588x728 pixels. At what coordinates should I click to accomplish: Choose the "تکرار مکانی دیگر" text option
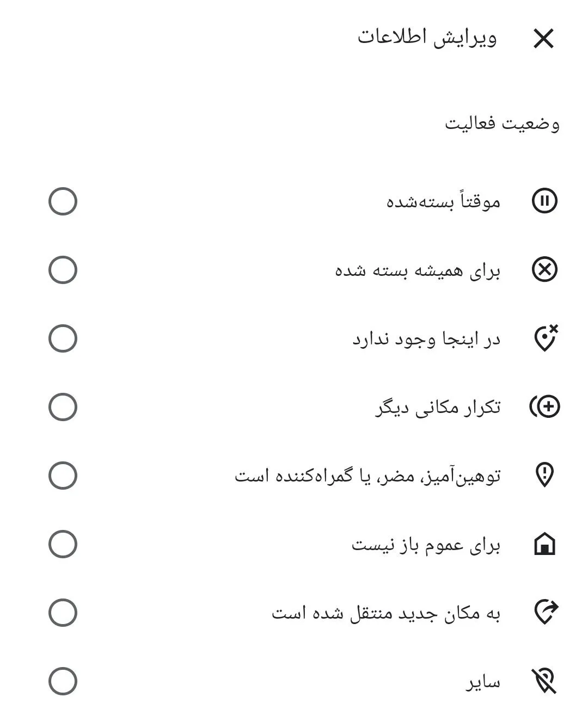437,408
